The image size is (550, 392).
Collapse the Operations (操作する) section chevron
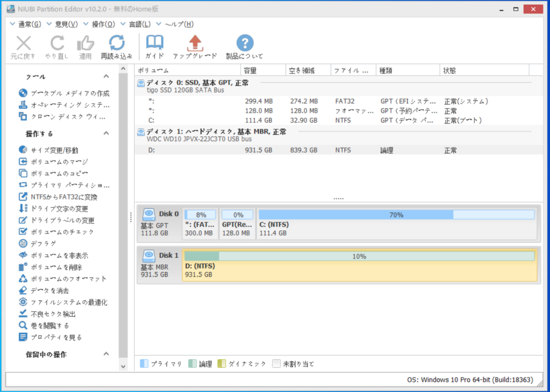[106, 133]
